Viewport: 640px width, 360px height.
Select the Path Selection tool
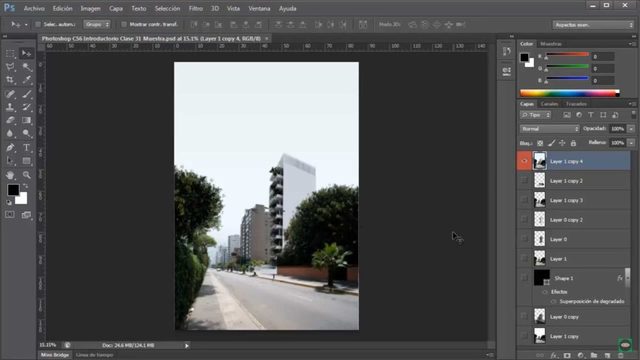(10, 161)
